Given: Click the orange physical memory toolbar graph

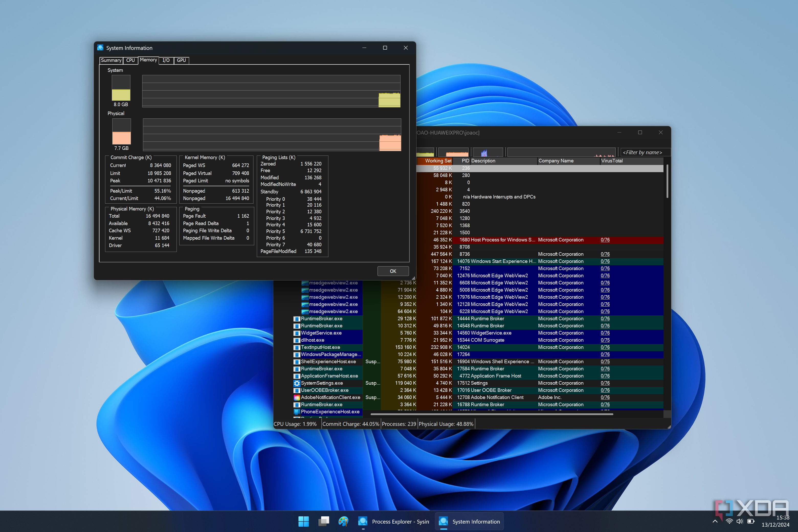Looking at the screenshot, I should pos(453,152).
